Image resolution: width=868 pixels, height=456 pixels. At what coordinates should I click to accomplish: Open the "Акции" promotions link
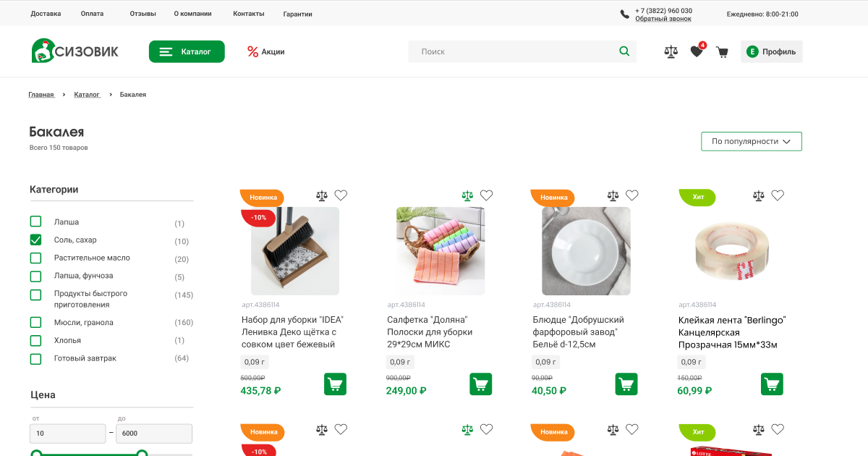[265, 51]
